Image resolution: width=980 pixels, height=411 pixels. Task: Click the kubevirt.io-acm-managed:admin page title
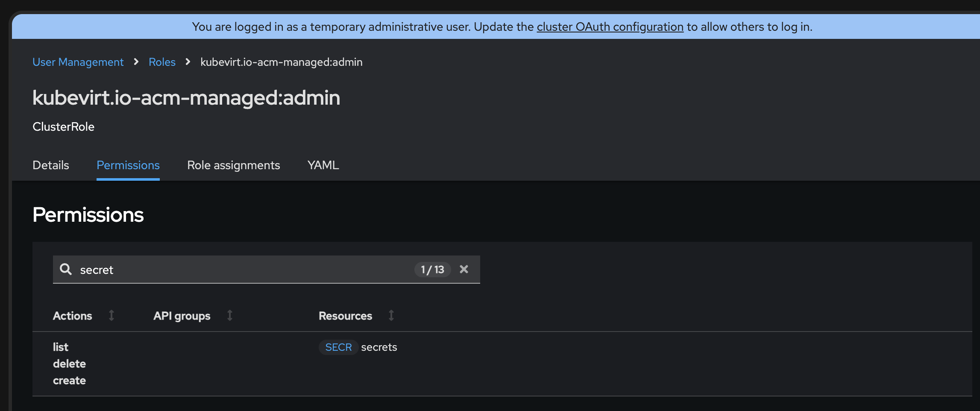click(186, 98)
